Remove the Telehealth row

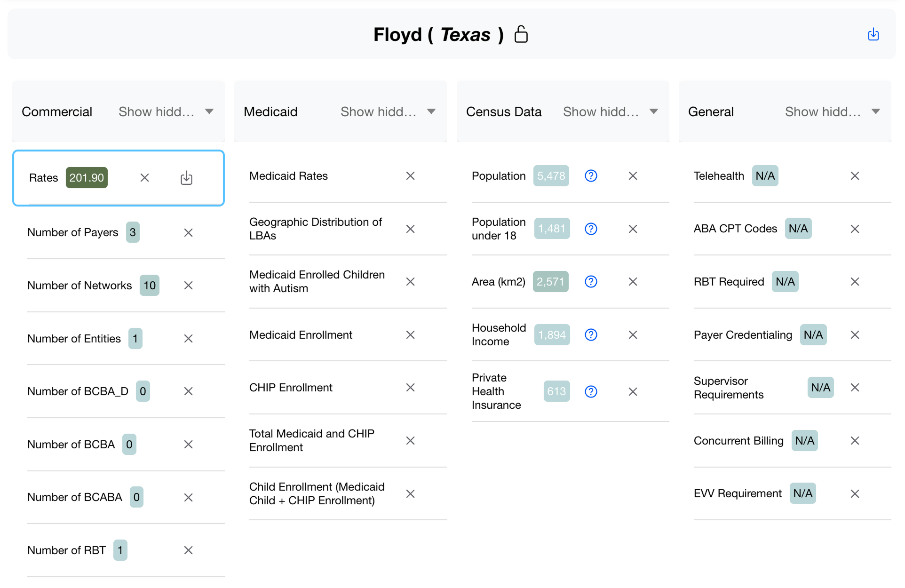[x=855, y=176]
